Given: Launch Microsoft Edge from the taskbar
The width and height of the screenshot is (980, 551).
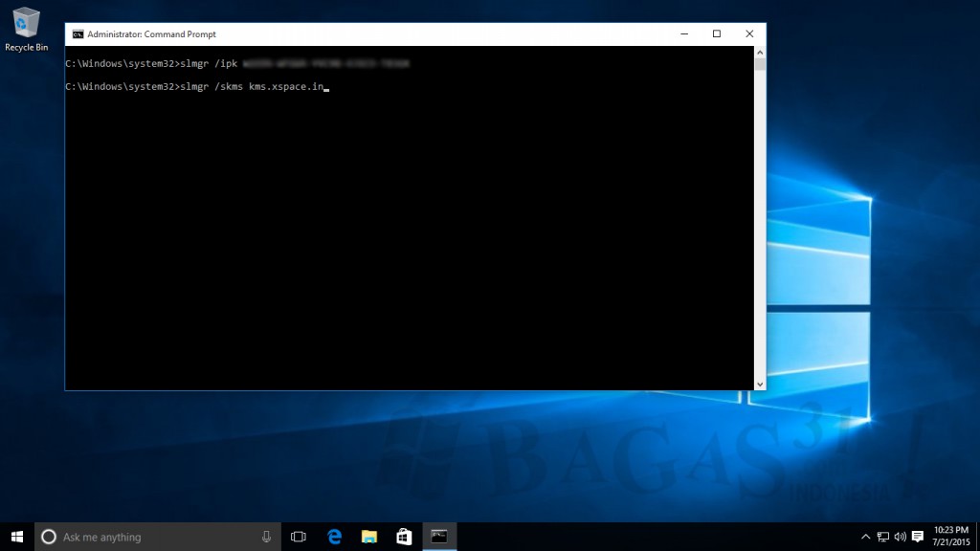Looking at the screenshot, I should pos(334,537).
